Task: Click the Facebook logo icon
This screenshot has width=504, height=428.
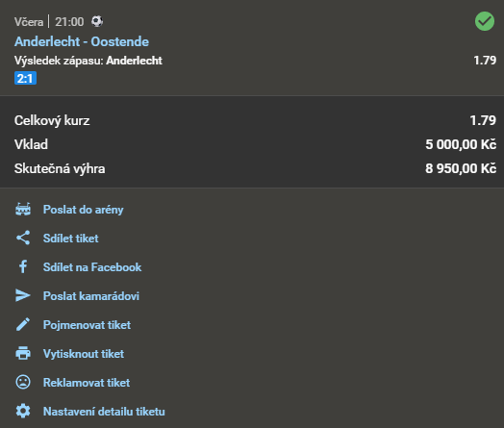Action: pyautogui.click(x=23, y=266)
